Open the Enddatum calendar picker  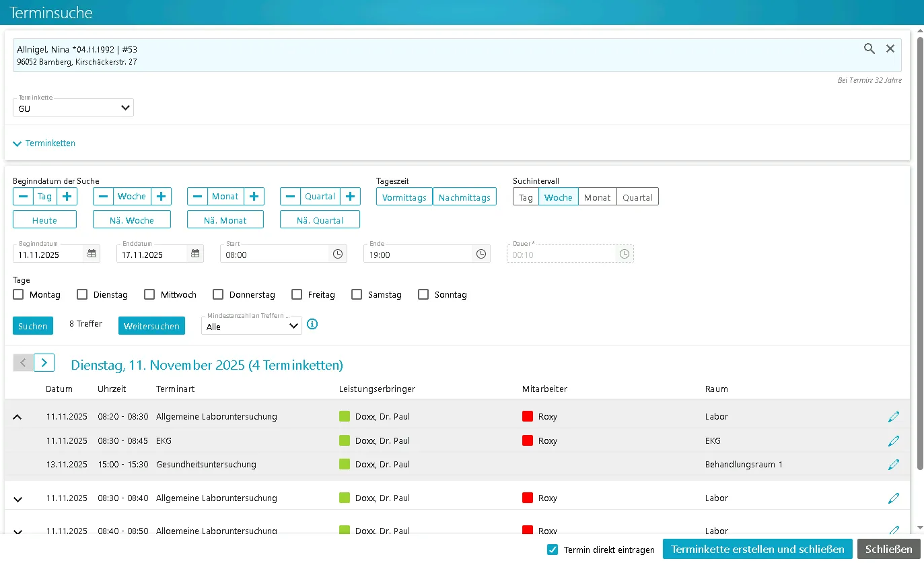195,254
